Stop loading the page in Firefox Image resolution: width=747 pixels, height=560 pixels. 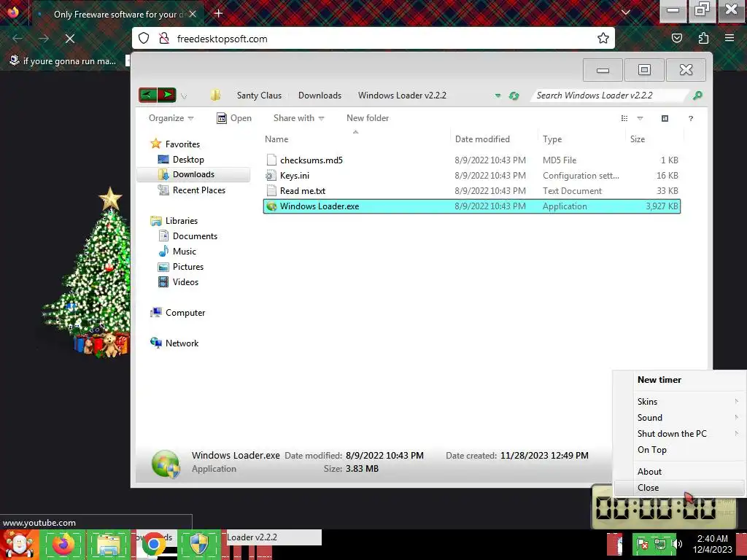click(x=70, y=39)
